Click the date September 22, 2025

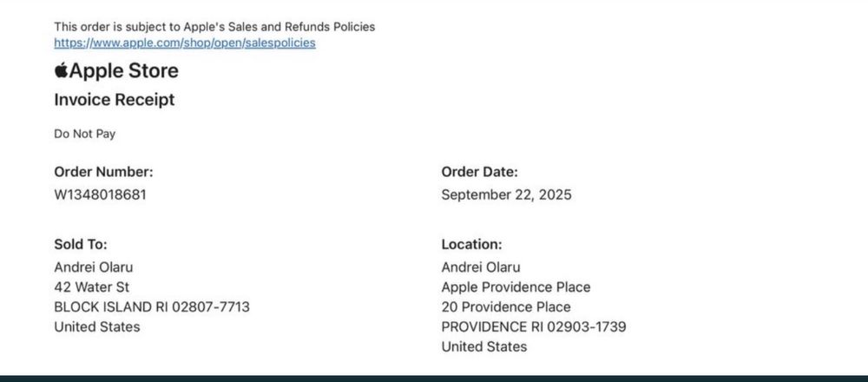[506, 194]
